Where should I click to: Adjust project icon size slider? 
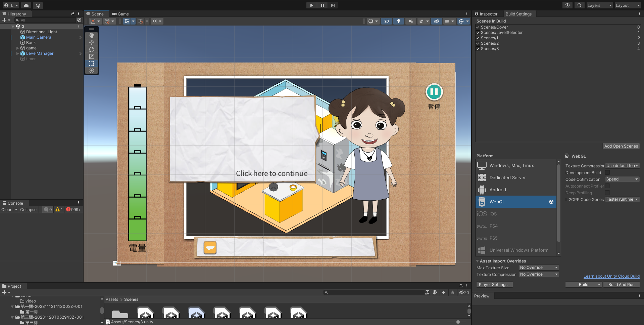tap(458, 322)
